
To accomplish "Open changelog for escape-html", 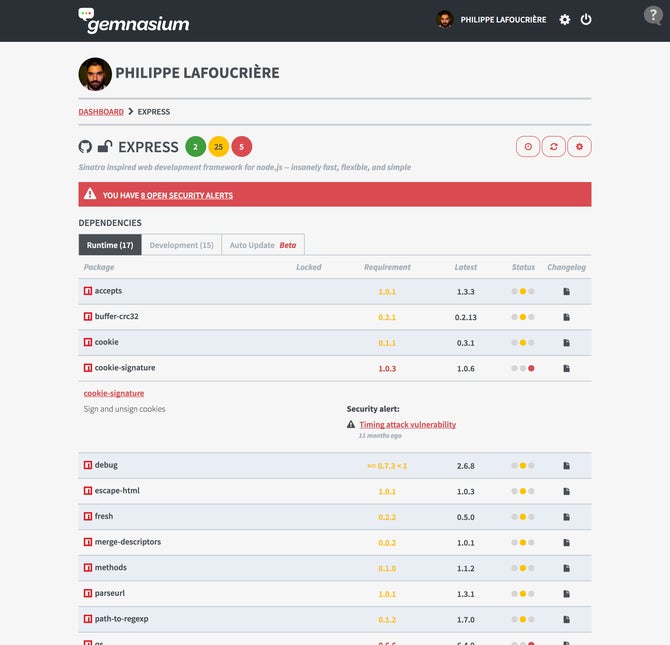I will [566, 491].
